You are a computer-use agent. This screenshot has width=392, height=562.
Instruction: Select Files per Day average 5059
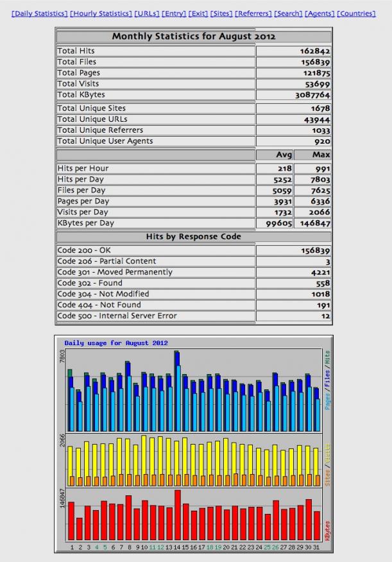pyautogui.click(x=282, y=191)
